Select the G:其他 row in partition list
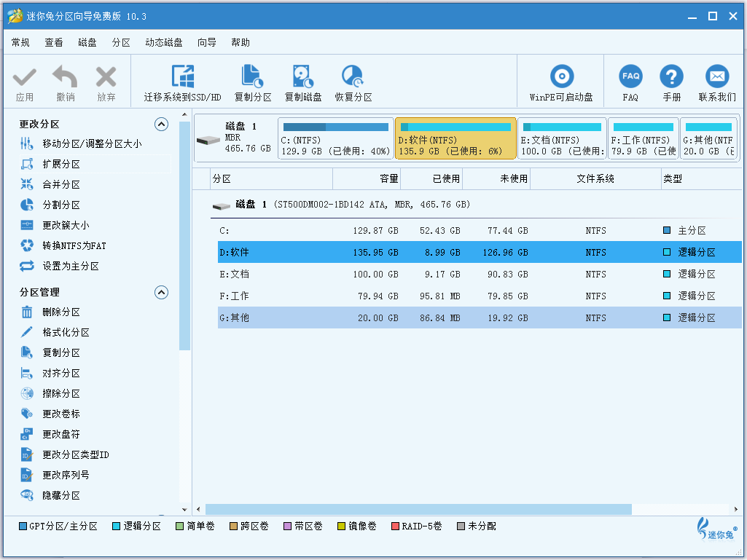 (480, 318)
